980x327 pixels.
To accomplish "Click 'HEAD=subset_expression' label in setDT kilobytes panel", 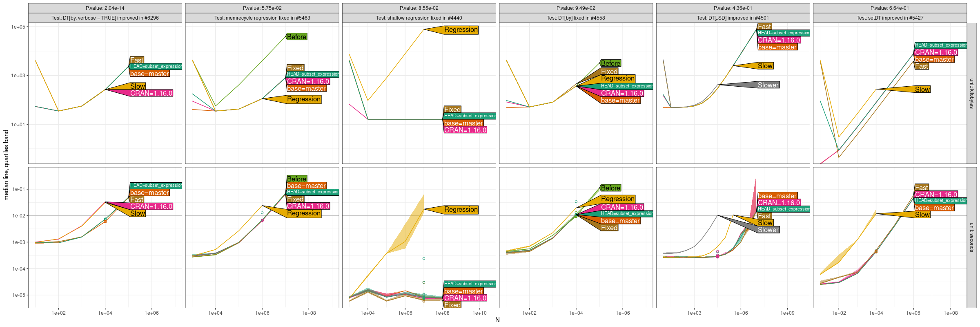I will [x=941, y=45].
